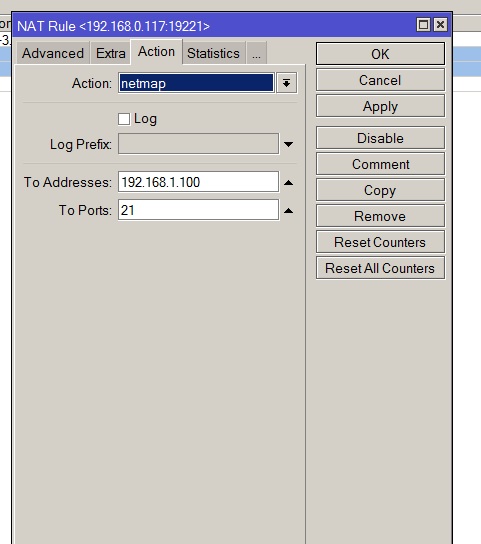Remove the NAT rule
The height and width of the screenshot is (544, 481).
tap(380, 216)
